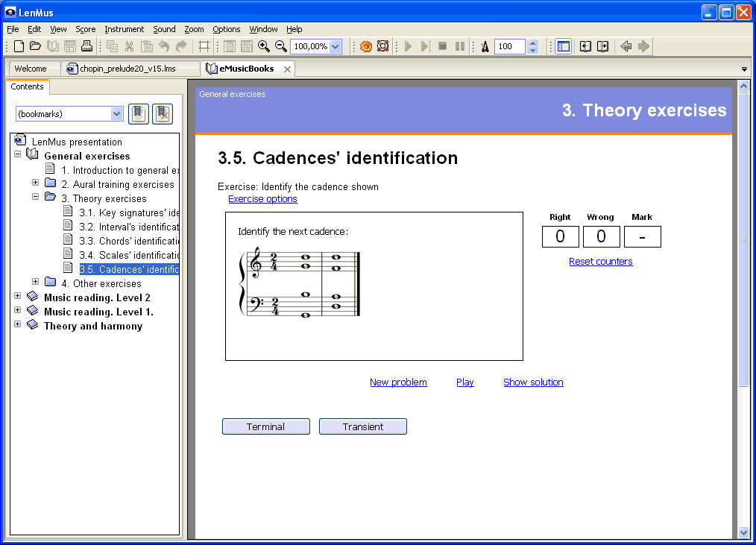
Task: Click the orange gear toolbar icon
Action: pyautogui.click(x=366, y=46)
